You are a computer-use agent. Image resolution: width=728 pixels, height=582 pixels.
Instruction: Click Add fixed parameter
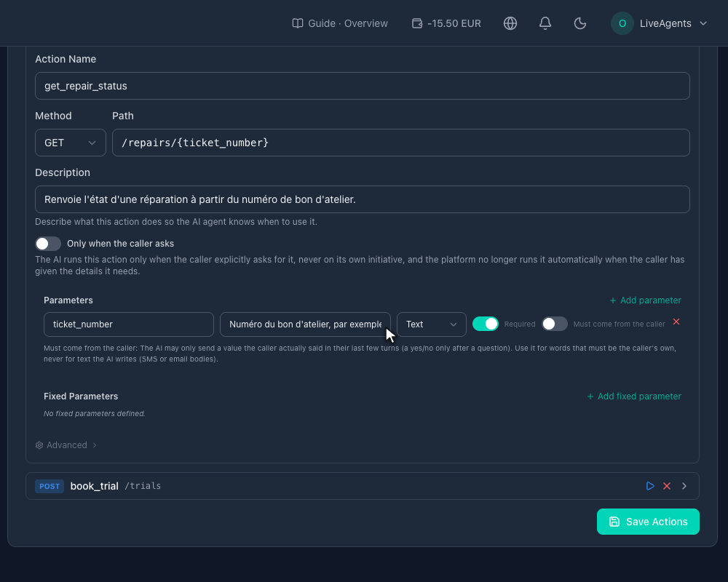coord(634,396)
